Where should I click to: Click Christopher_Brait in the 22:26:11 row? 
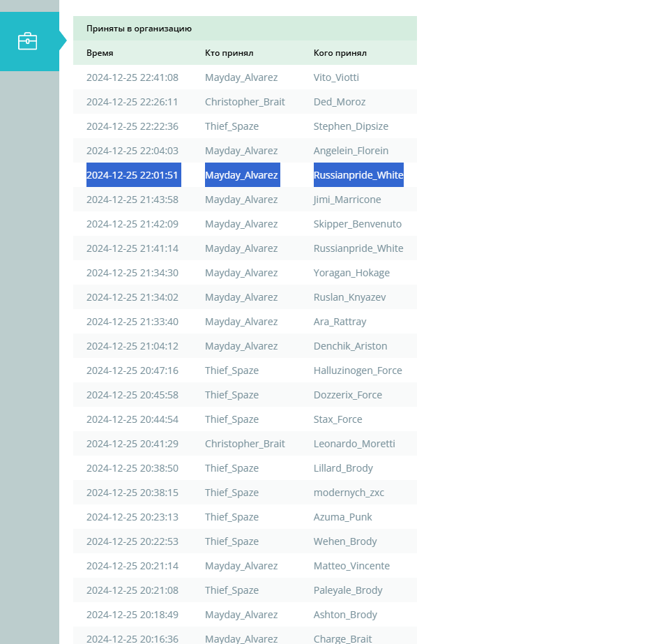245,102
